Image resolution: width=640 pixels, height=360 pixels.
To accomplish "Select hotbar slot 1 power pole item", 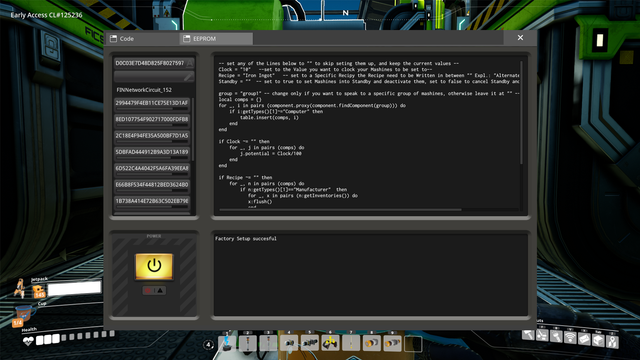I will coord(227,343).
